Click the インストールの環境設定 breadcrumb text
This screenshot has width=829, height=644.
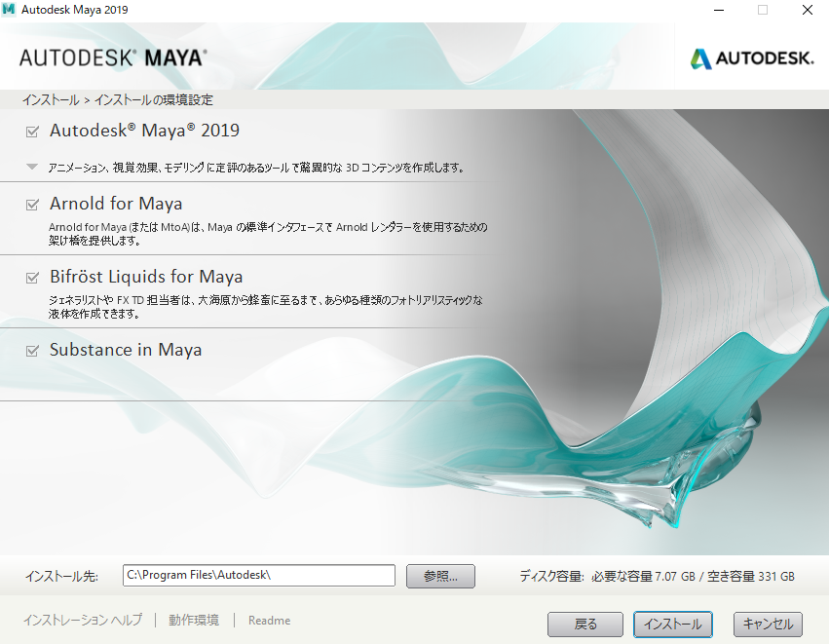coord(153,100)
